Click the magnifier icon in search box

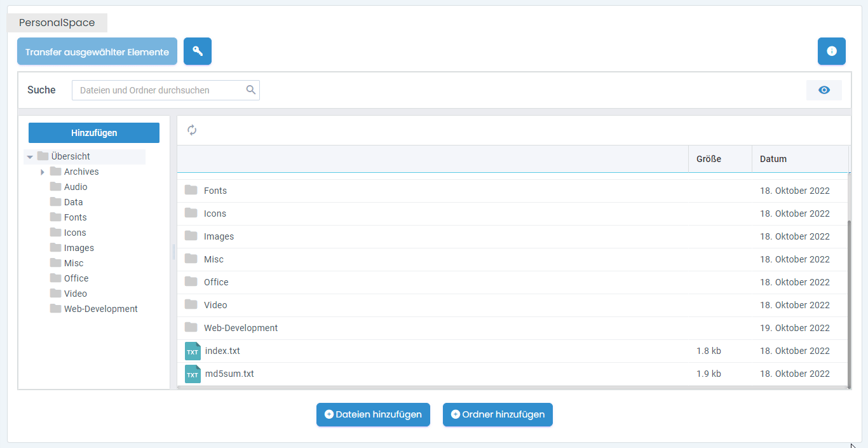click(251, 90)
